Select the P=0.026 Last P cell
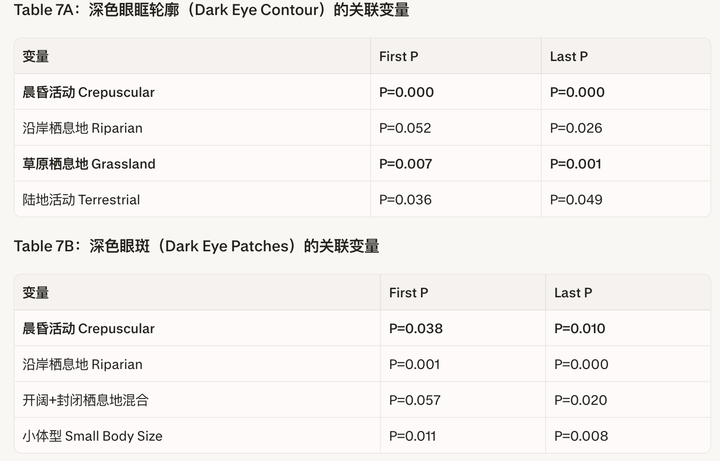Image resolution: width=720 pixels, height=461 pixels. click(x=577, y=128)
